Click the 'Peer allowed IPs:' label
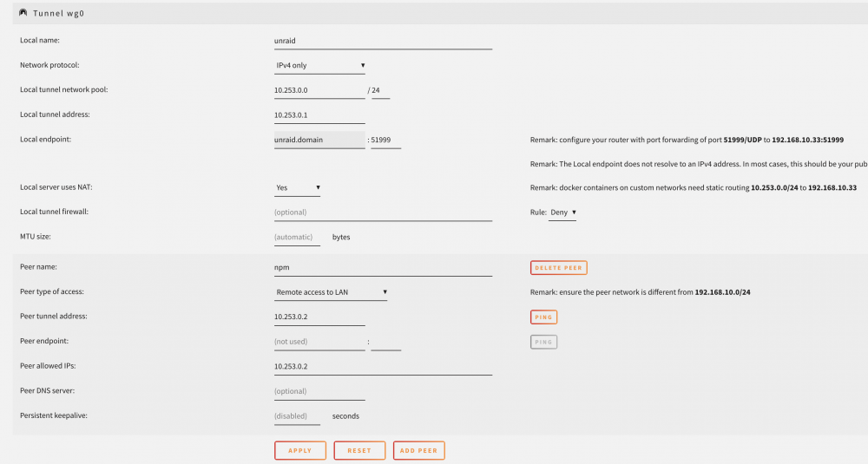868x464 pixels. [x=48, y=366]
